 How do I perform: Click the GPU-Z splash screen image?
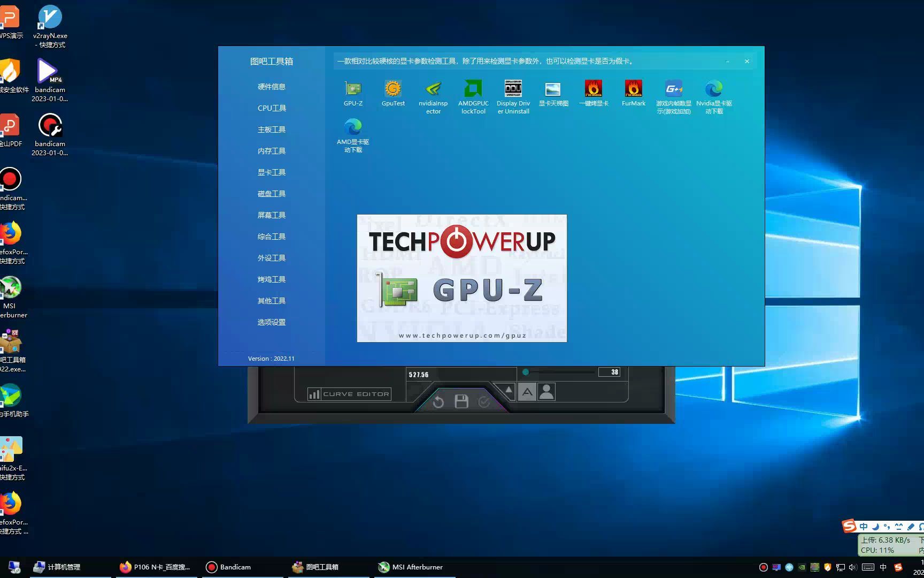tap(462, 278)
